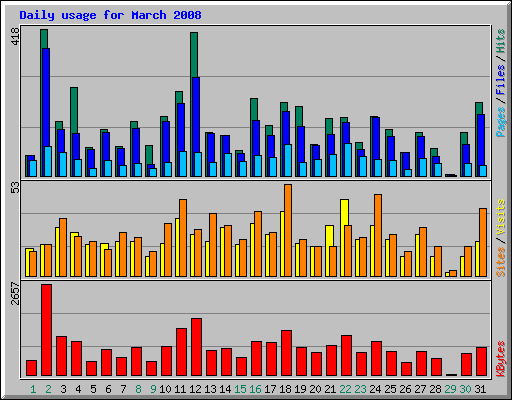This screenshot has width=512, height=400.
Task: Click the red KBytes bar for day 11
Action: pos(182,352)
